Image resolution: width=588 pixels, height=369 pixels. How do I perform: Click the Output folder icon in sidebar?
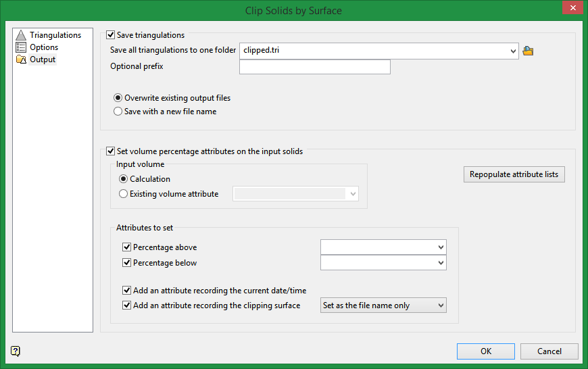point(20,59)
